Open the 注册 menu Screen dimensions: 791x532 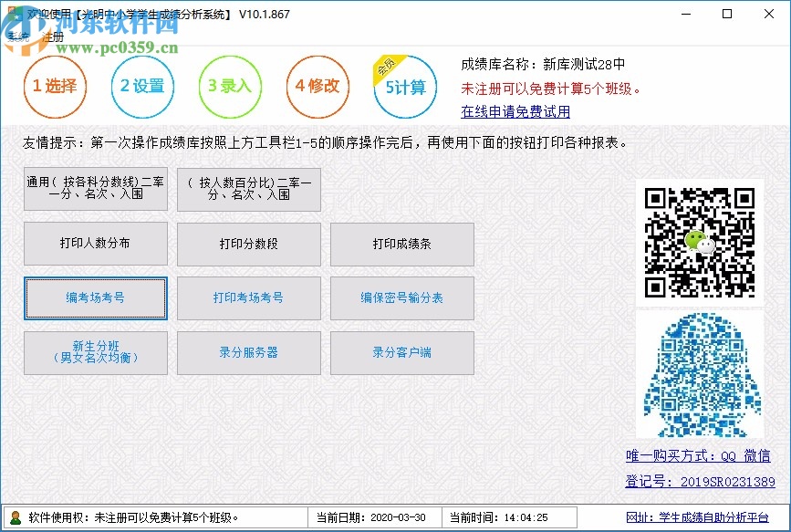click(x=53, y=38)
